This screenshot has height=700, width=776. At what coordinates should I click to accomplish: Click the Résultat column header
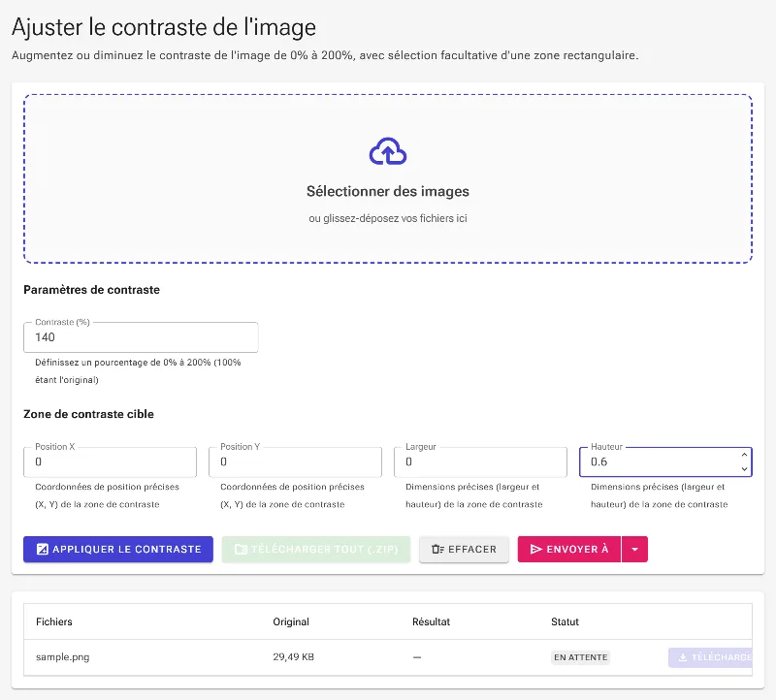(x=431, y=621)
